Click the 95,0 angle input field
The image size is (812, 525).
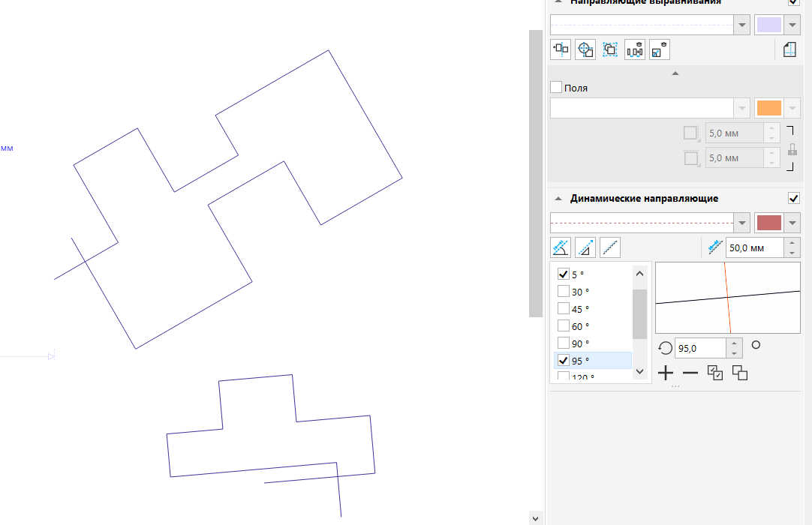click(701, 349)
